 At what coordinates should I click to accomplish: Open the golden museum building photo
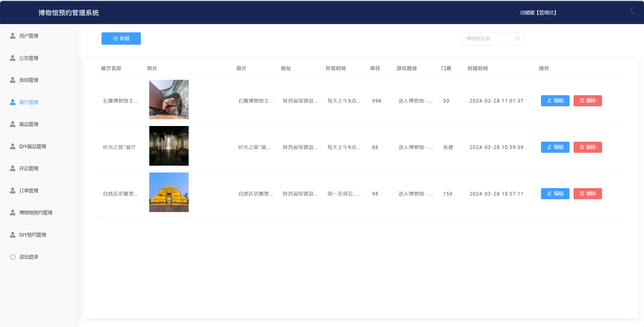pyautogui.click(x=169, y=192)
